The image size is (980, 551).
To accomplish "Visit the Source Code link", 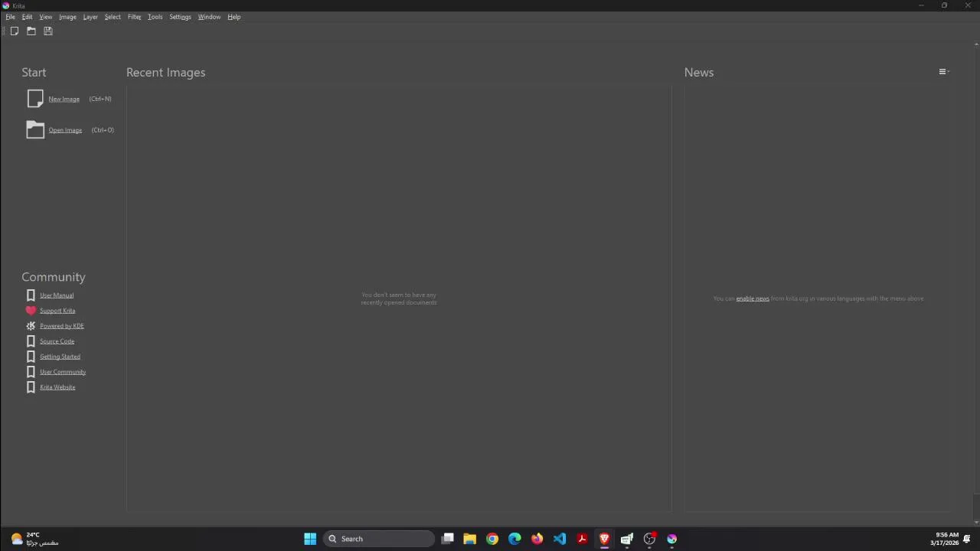I will point(57,341).
